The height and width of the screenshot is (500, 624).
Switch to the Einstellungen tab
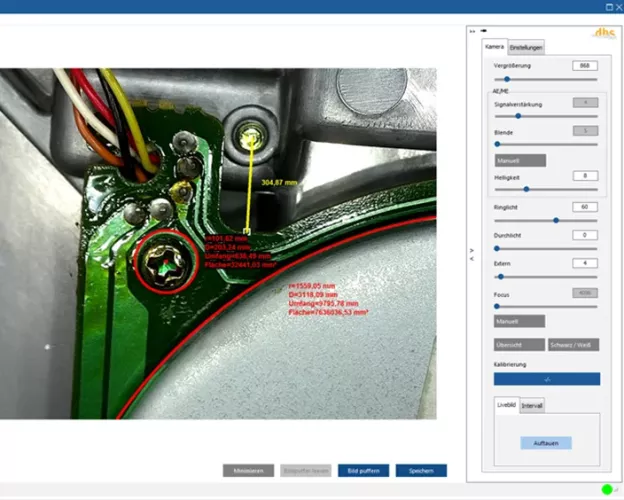(x=526, y=47)
